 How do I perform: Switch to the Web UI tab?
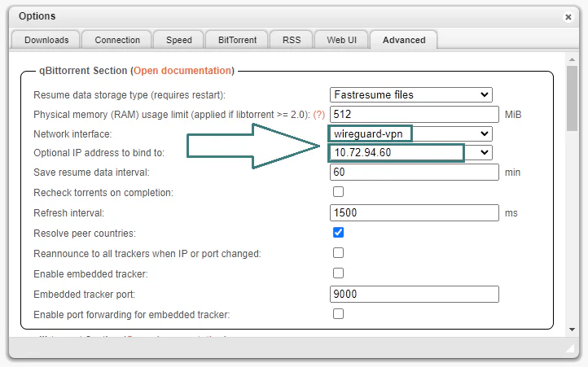point(341,40)
